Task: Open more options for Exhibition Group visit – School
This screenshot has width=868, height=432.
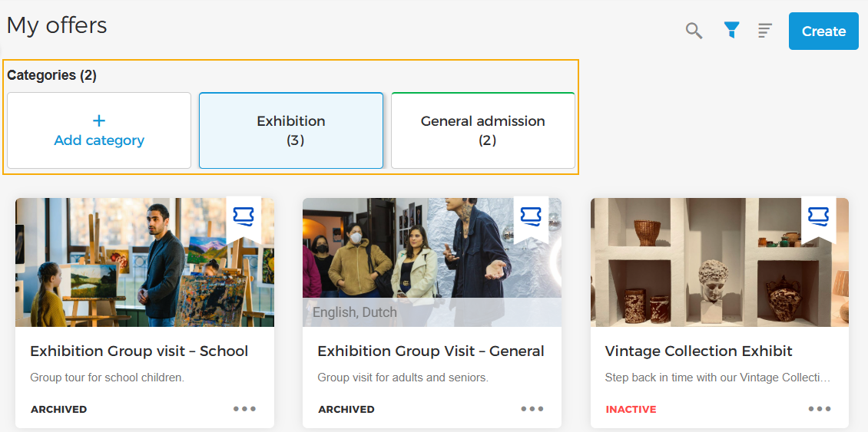Action: [245, 409]
